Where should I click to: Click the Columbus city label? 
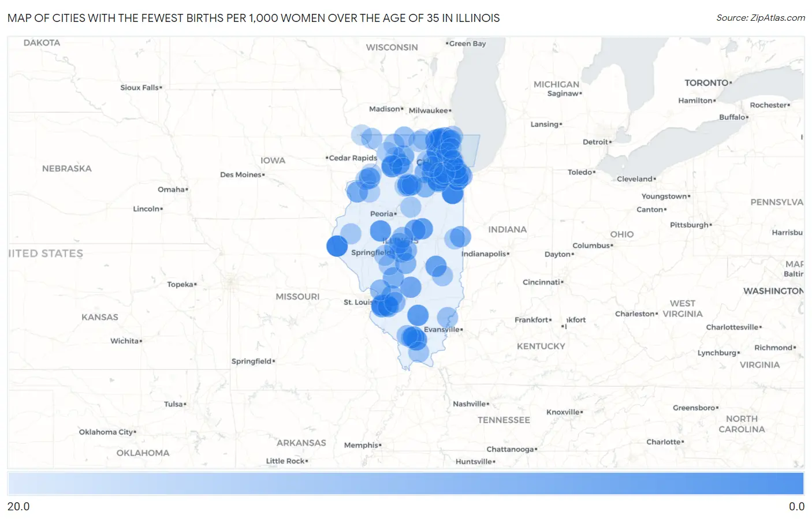pos(591,245)
